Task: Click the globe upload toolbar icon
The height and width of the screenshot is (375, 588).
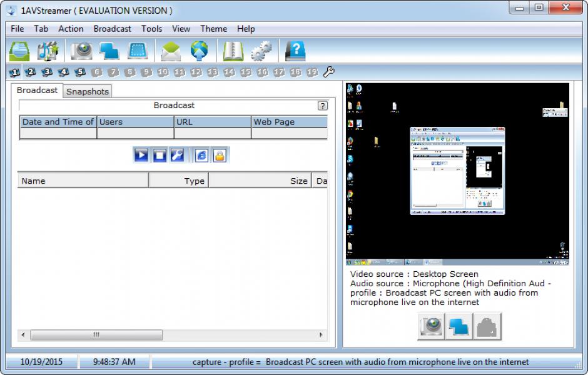Action: pyautogui.click(x=199, y=51)
